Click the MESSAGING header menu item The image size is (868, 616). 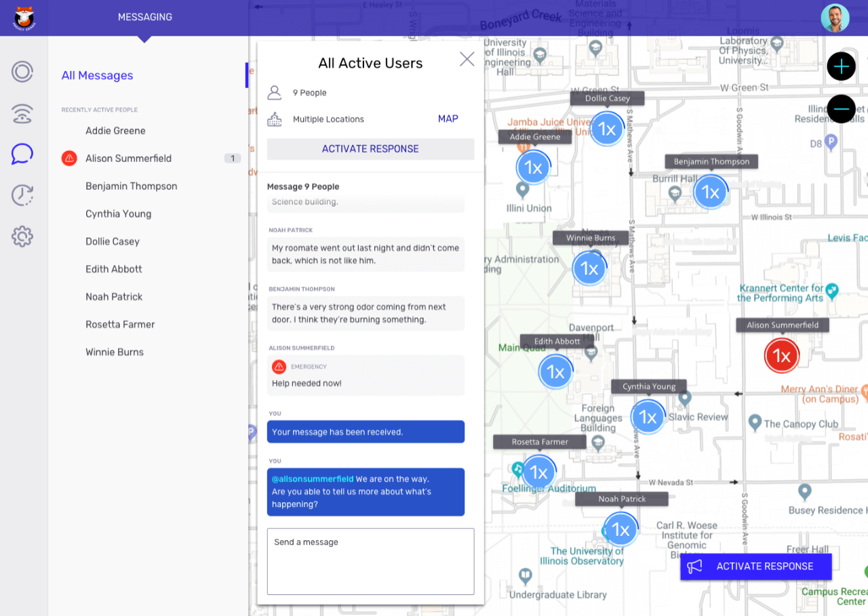144,16
